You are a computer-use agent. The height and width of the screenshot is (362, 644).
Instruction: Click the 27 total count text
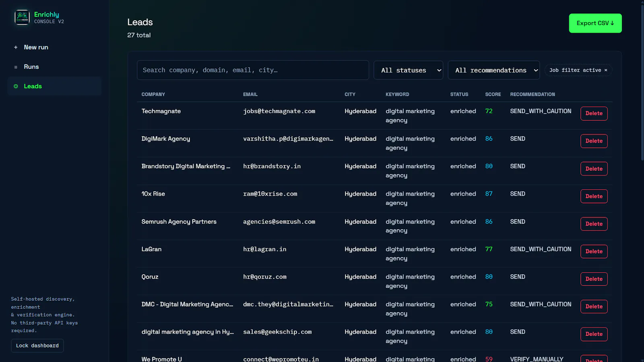139,35
